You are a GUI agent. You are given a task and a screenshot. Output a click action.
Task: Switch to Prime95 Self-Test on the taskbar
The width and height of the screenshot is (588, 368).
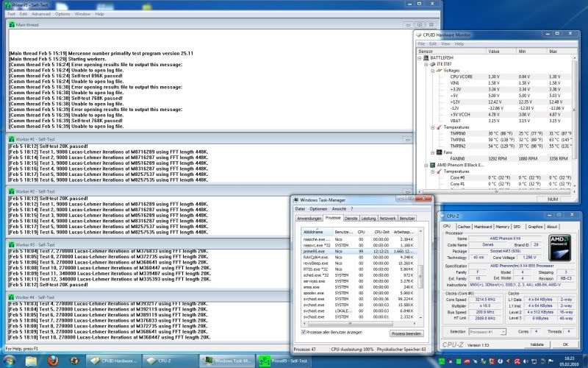click(284, 361)
